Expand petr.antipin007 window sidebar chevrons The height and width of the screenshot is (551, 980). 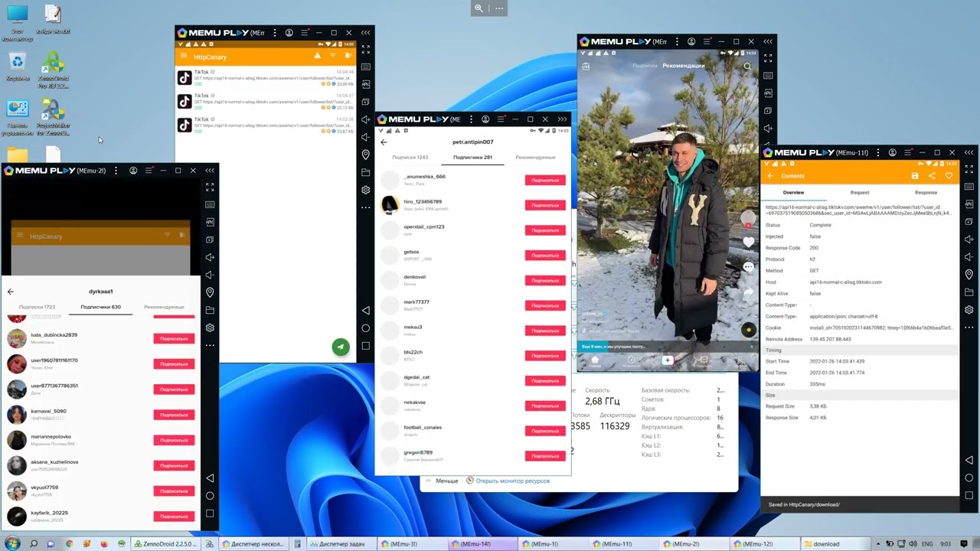click(x=563, y=119)
